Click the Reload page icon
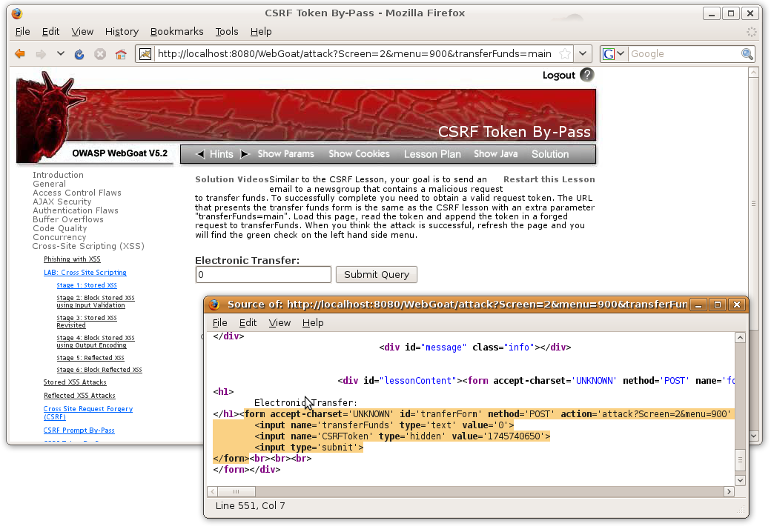774x532 pixels. (x=79, y=54)
